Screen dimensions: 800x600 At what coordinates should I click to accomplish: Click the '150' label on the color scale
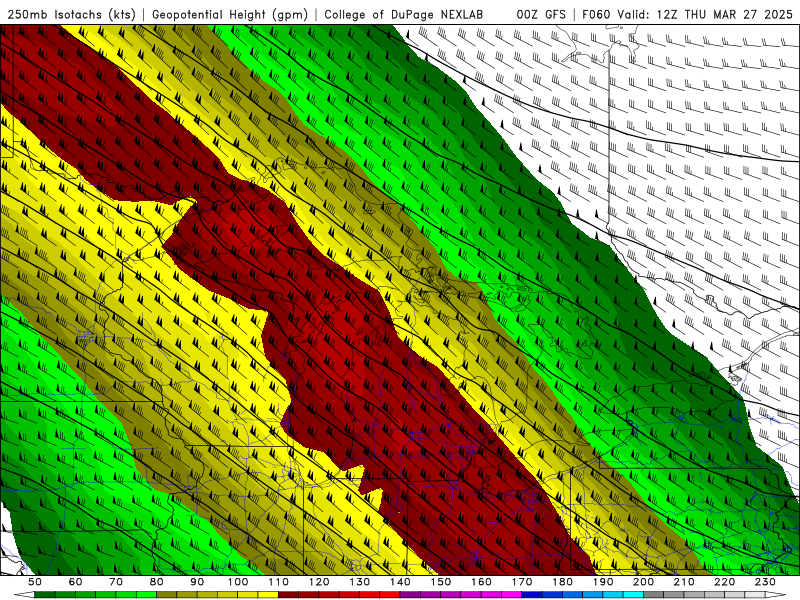(x=441, y=582)
